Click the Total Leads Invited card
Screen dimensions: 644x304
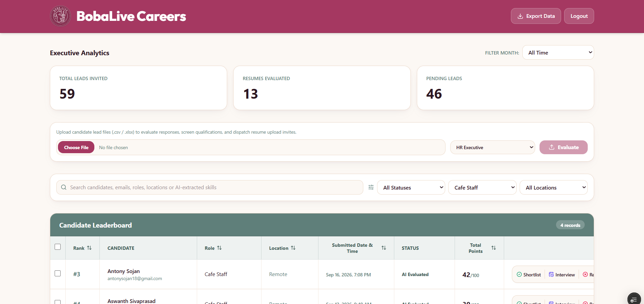pos(139,88)
